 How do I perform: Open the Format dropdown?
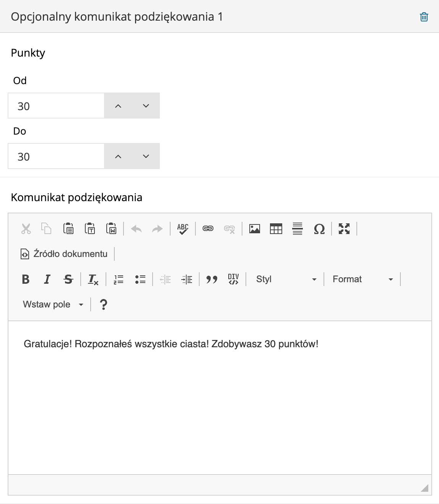[363, 279]
